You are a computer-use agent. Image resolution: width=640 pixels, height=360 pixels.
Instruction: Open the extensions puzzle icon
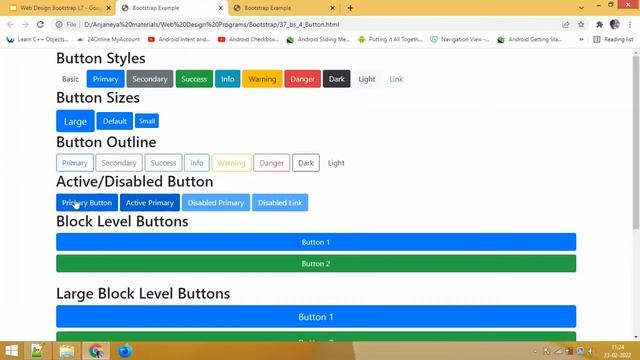(x=599, y=24)
